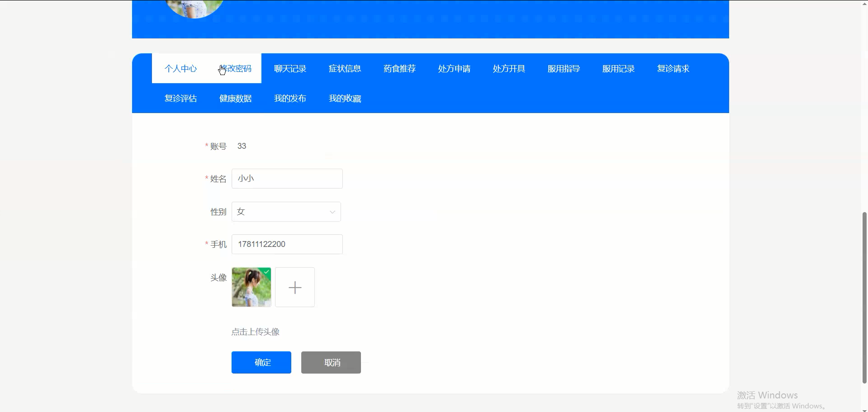Expand the 性别 gender dropdown
Image resolution: width=868 pixels, height=412 pixels.
286,211
